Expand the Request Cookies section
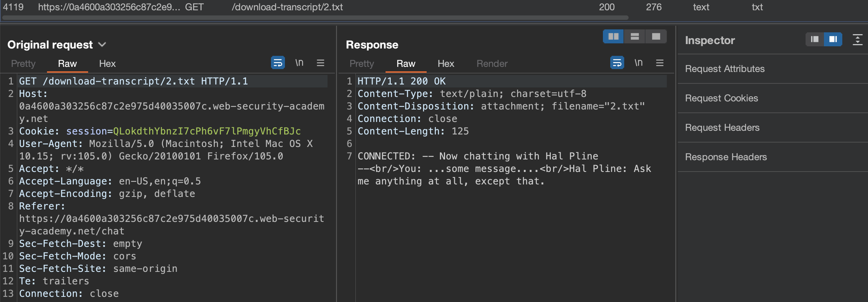The height and width of the screenshot is (302, 868). (x=721, y=98)
